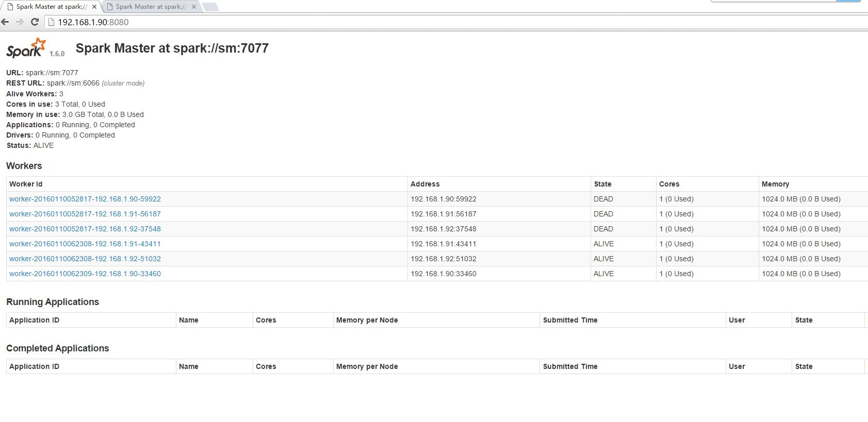This screenshot has height=422, width=868.
Task: Click Memory in use: 3.0 GB Total line
Action: [x=75, y=114]
